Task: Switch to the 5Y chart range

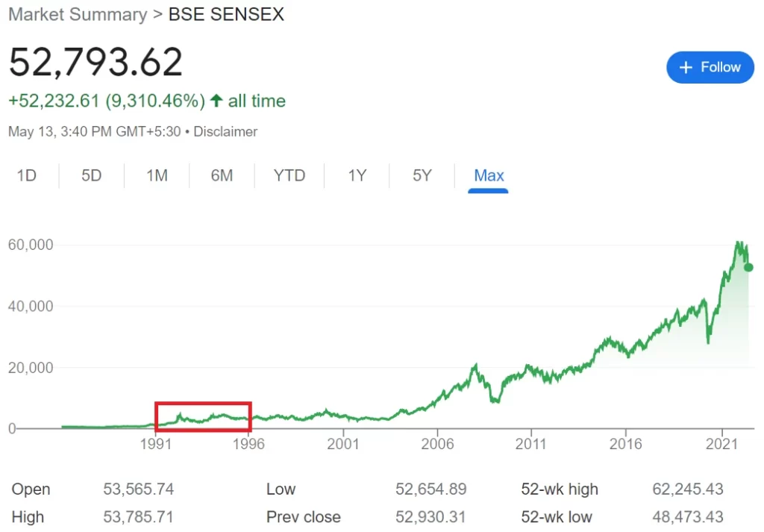Action: tap(422, 175)
